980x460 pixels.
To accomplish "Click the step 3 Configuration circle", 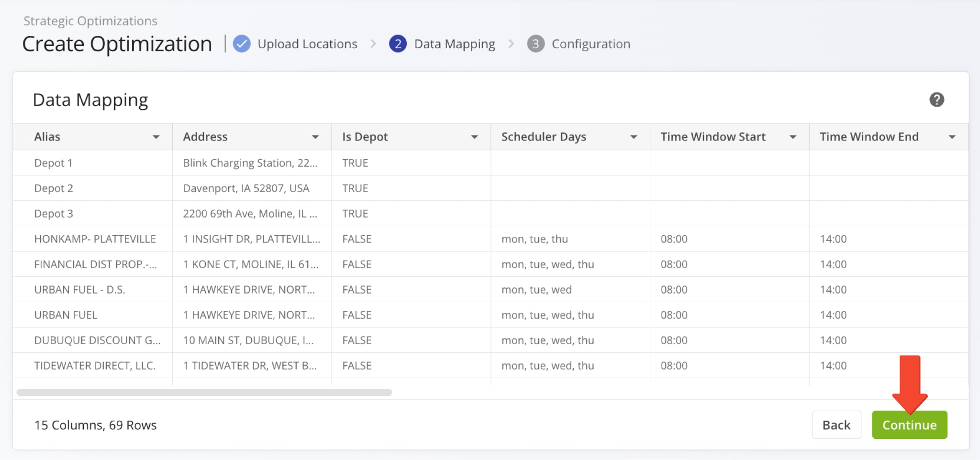I will (x=535, y=44).
